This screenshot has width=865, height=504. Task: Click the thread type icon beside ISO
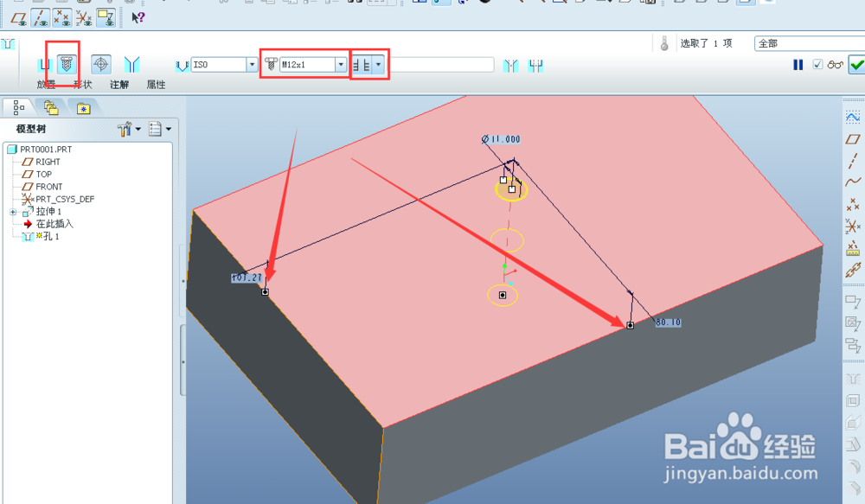182,65
